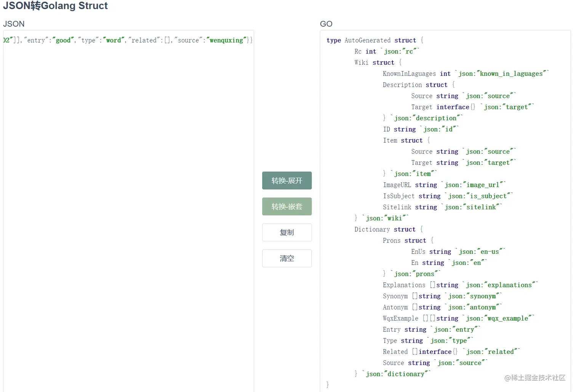Image resolution: width=576 pixels, height=392 pixels.
Task: Click the Synonym []string field line
Action: tap(443, 296)
